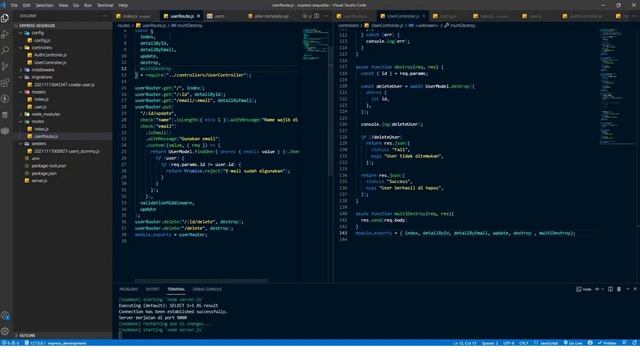Close the UserController.js editor tab
Viewport: 640px width, 360px height.
coord(424,16)
